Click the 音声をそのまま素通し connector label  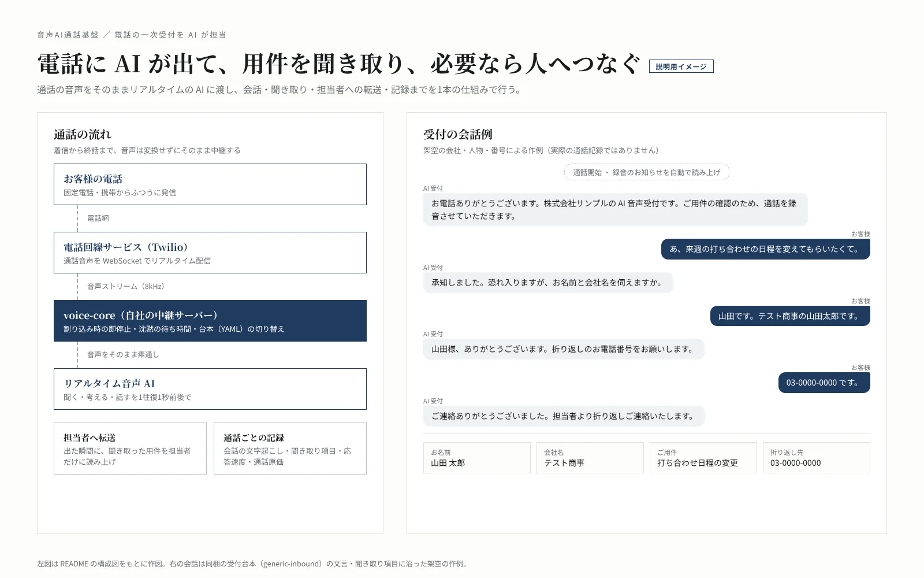(x=123, y=355)
